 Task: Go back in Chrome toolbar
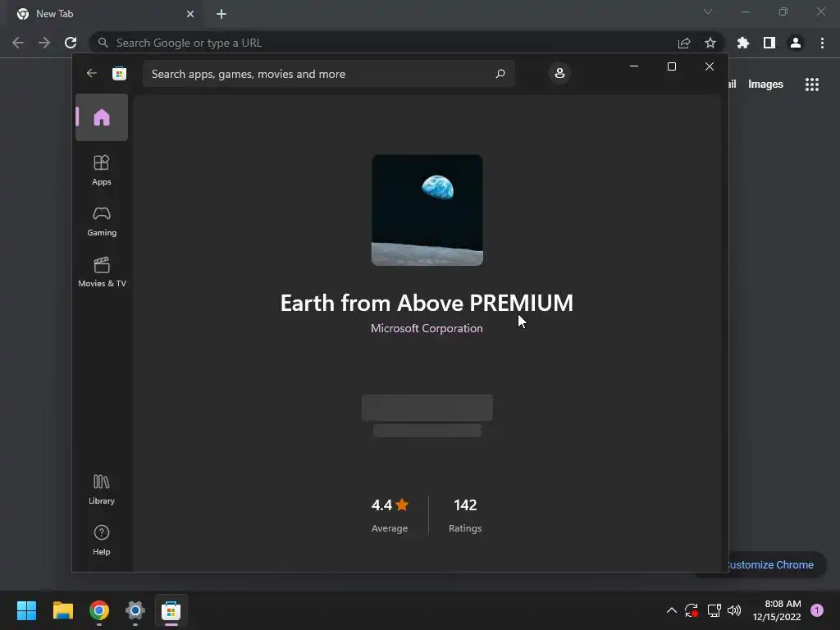[18, 43]
